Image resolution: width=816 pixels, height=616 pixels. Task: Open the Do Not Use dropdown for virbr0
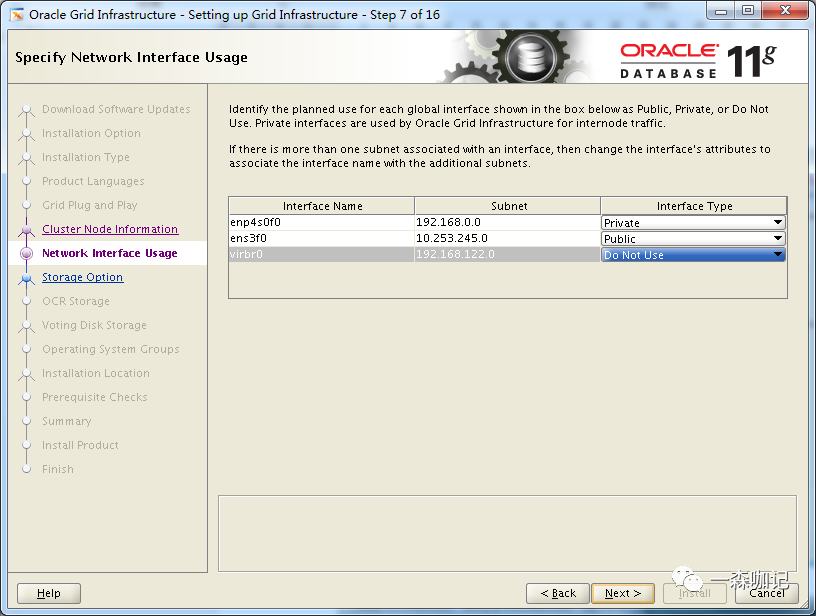[693, 255]
